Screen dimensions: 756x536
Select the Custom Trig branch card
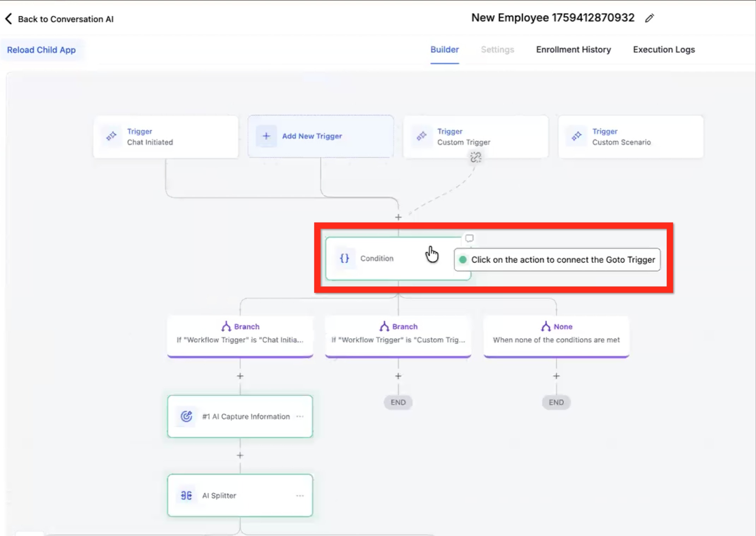tap(398, 336)
